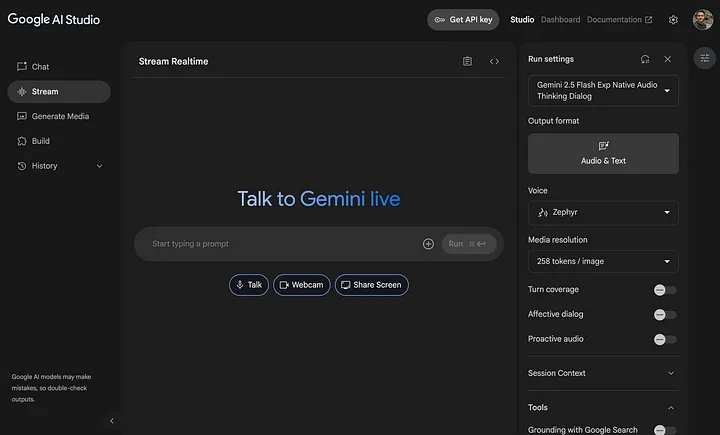Click the tune settings panel icon
This screenshot has height=435, width=720.
pyautogui.click(x=704, y=59)
